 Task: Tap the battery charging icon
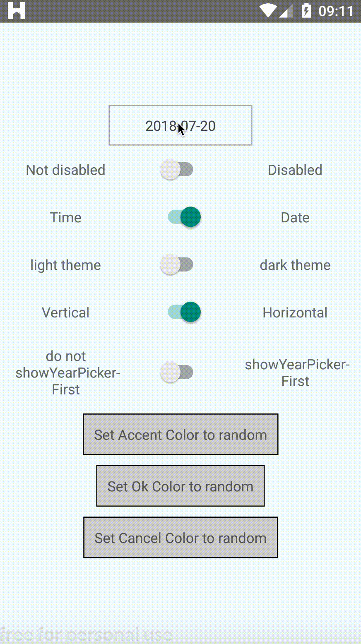pos(306,11)
